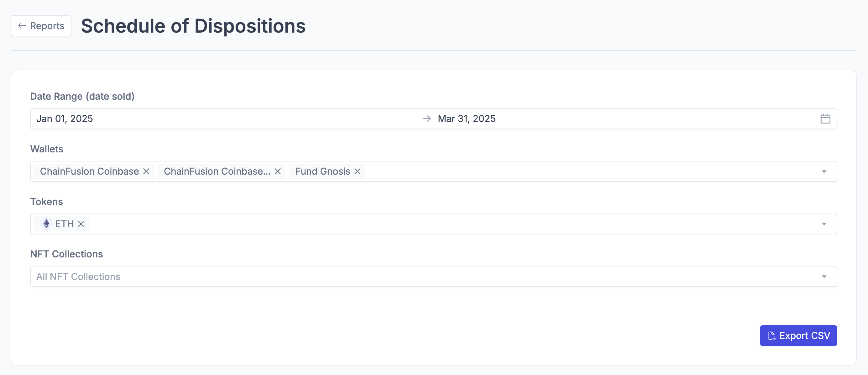Viewport: 868px width, 375px height.
Task: Click the first ChainFusion Coinbase chip label
Action: click(89, 171)
